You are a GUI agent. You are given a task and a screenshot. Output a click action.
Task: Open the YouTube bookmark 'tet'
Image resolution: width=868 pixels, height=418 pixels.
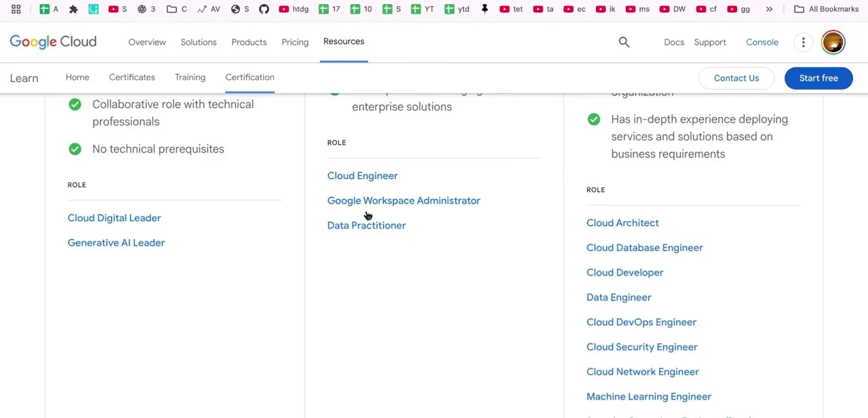[511, 9]
